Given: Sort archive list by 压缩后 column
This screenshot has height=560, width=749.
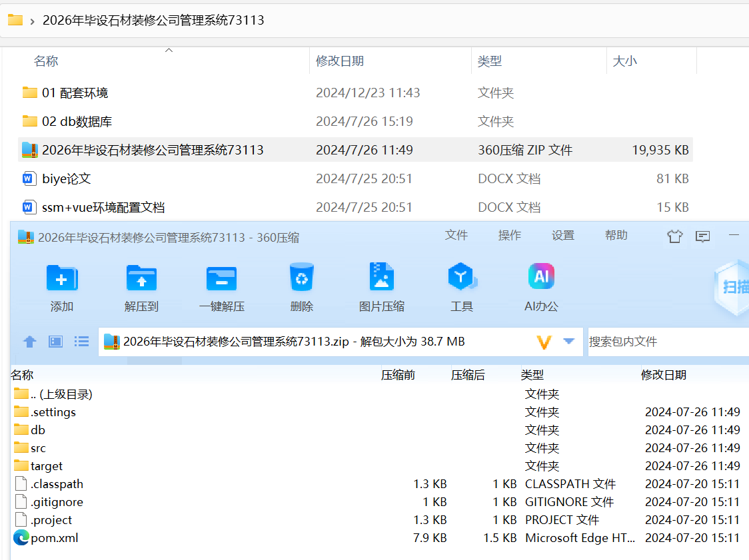Looking at the screenshot, I should (x=468, y=376).
